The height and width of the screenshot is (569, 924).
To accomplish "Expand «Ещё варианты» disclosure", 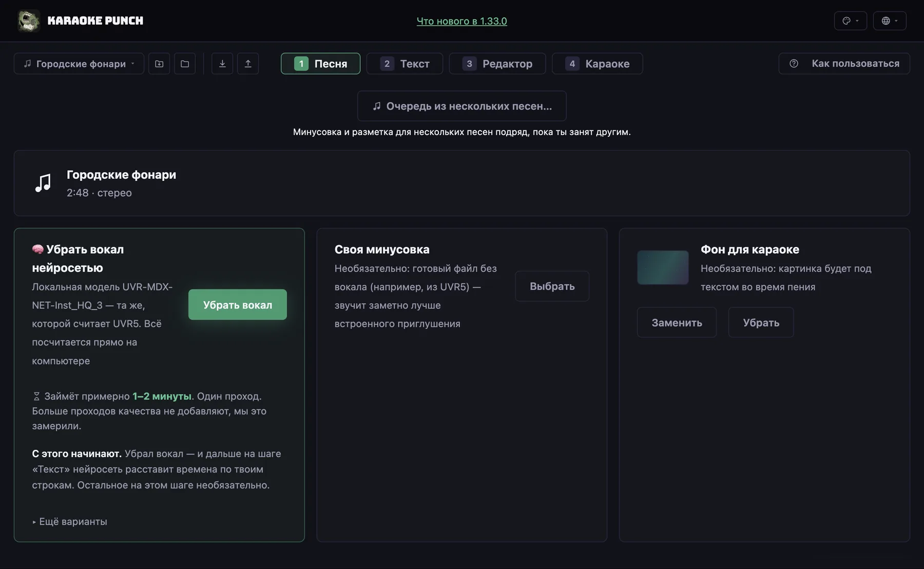I will click(70, 521).
